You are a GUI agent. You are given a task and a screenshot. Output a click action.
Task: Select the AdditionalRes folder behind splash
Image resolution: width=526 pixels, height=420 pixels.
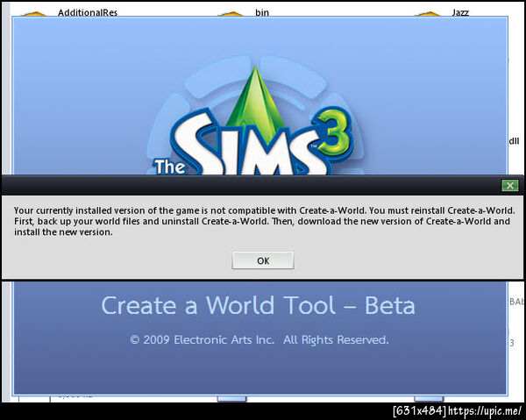pos(88,13)
